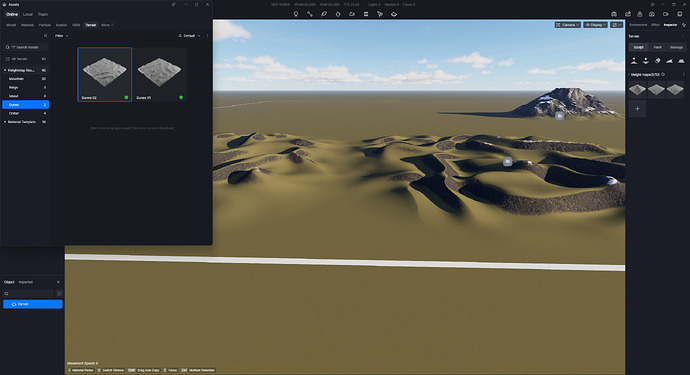This screenshot has height=375, width=690.
Task: Switch to the Paint tab in Terrain inspector
Action: click(657, 47)
